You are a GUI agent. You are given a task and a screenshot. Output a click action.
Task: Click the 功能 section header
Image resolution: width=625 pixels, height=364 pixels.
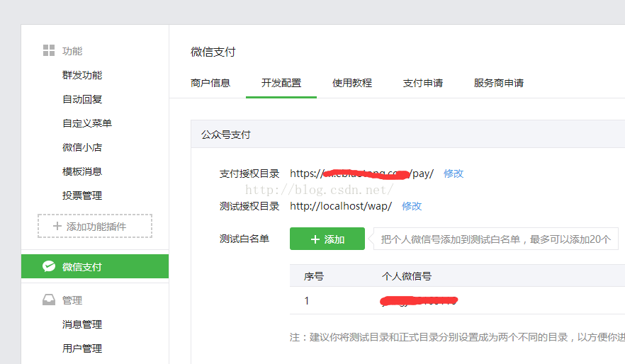72,51
